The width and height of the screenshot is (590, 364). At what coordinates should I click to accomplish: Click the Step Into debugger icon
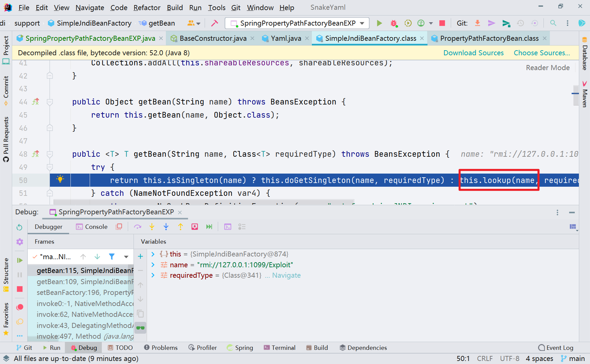point(152,227)
